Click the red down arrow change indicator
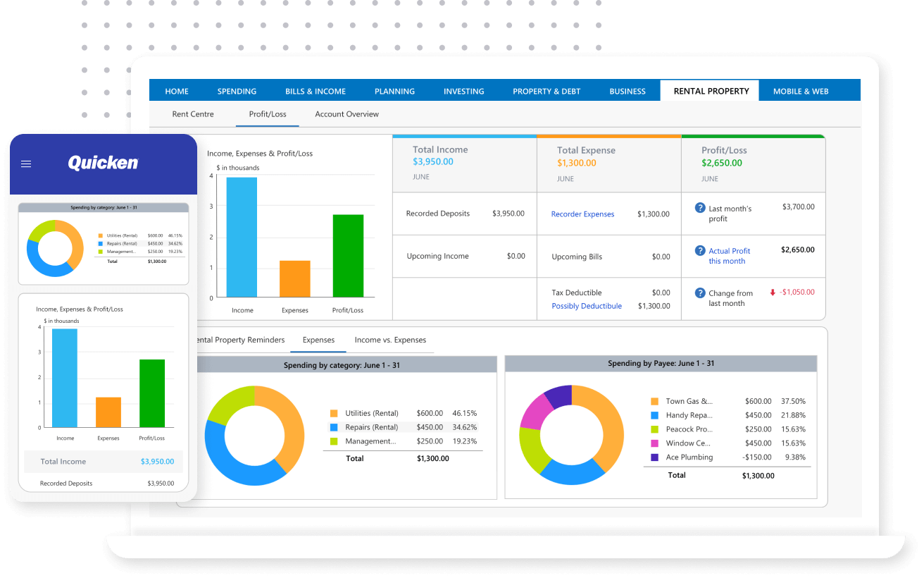 tap(773, 292)
